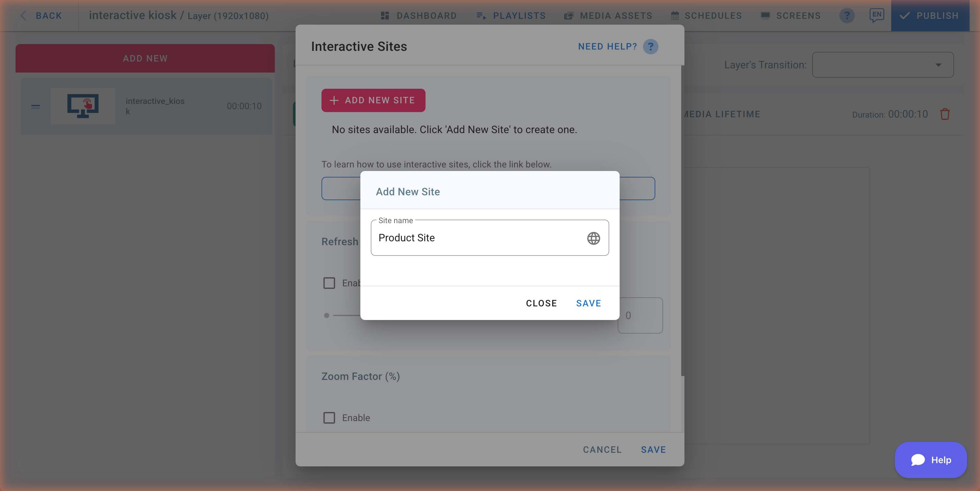
Task: Close the Add New Site dialog
Action: coord(541,303)
